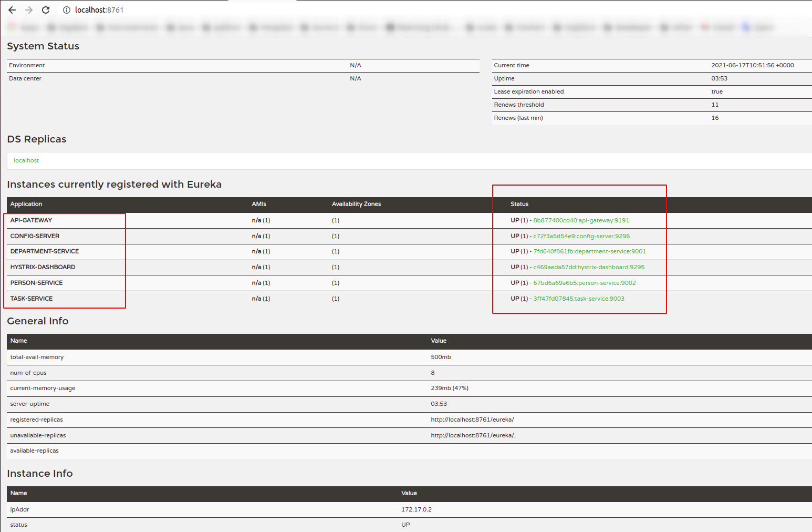Screen dimensions: 812x532
Task: Click the browser forward arrow
Action: pyautogui.click(x=29, y=10)
